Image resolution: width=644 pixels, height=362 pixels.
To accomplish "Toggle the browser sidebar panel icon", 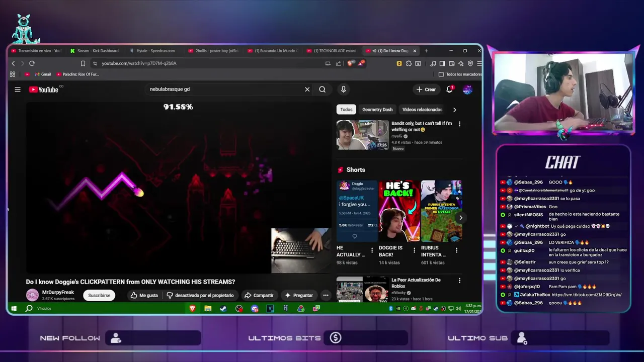I will tap(442, 63).
